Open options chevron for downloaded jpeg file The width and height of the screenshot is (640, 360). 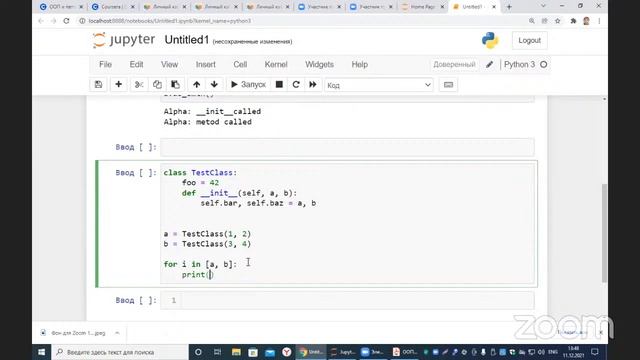click(117, 333)
